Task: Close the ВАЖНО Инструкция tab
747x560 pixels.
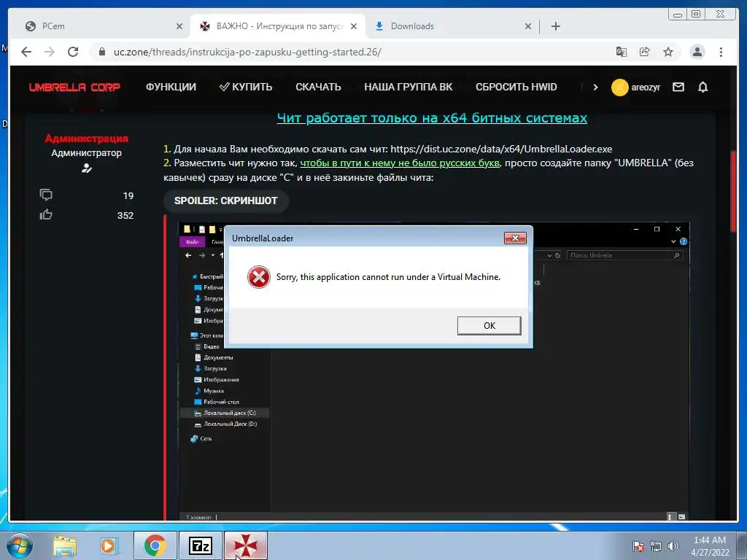Action: (x=354, y=26)
